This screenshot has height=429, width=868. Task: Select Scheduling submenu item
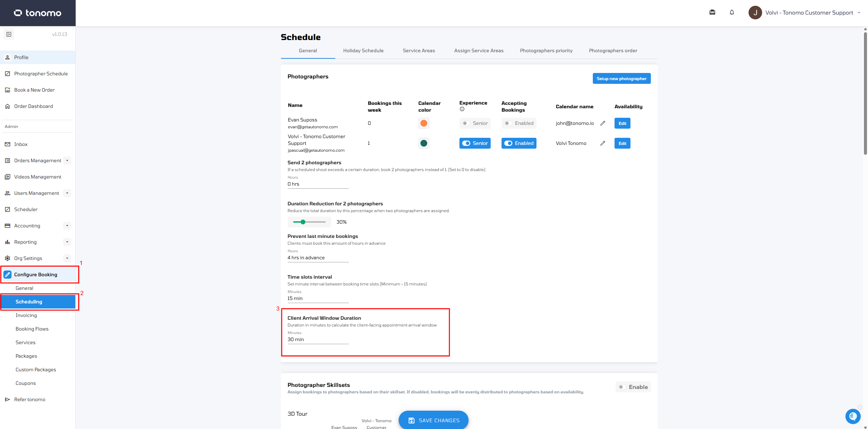38,302
